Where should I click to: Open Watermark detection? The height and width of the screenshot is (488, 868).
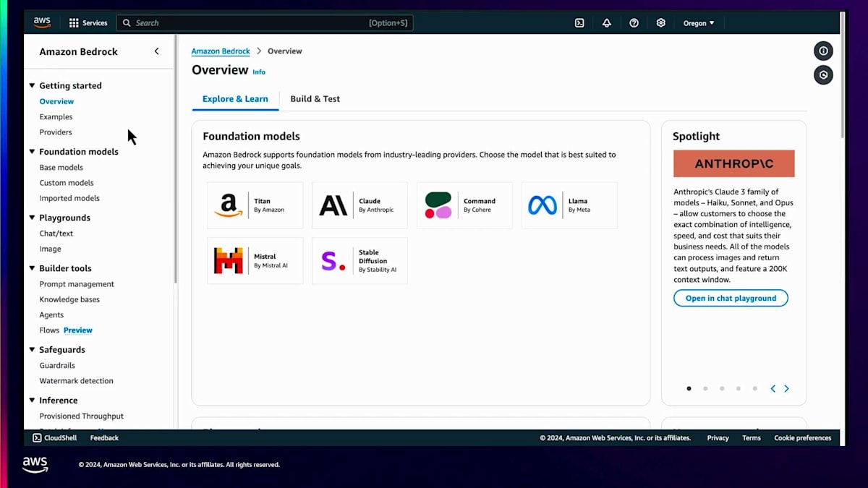click(x=76, y=381)
